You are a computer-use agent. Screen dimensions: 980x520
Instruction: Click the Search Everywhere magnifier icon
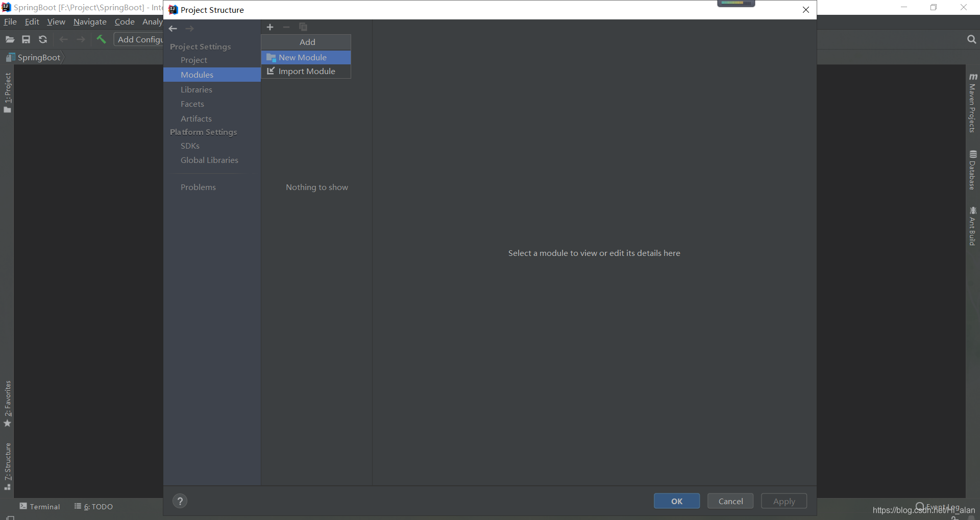point(971,39)
